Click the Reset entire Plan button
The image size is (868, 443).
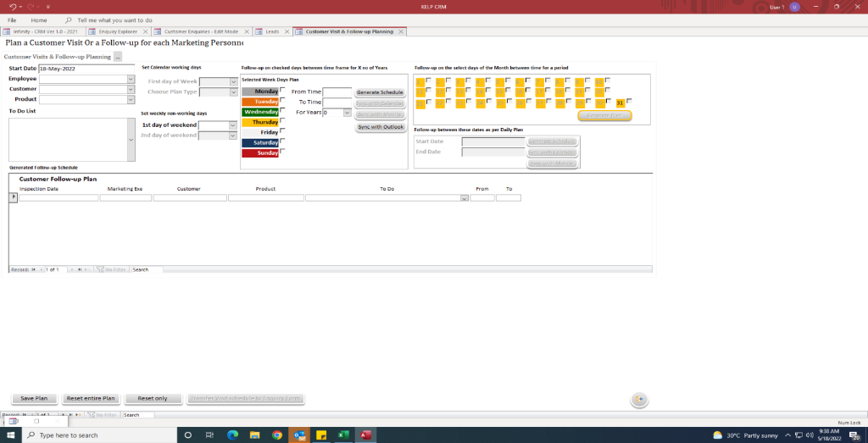tap(91, 398)
